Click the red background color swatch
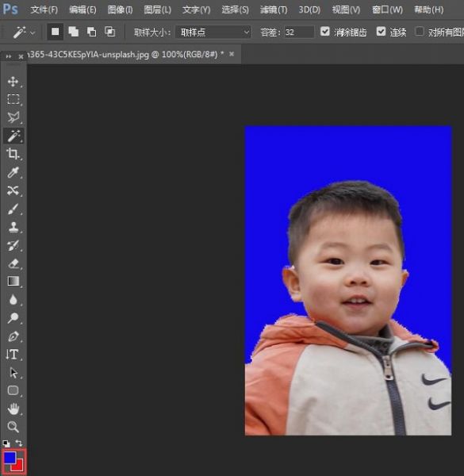 (19, 467)
